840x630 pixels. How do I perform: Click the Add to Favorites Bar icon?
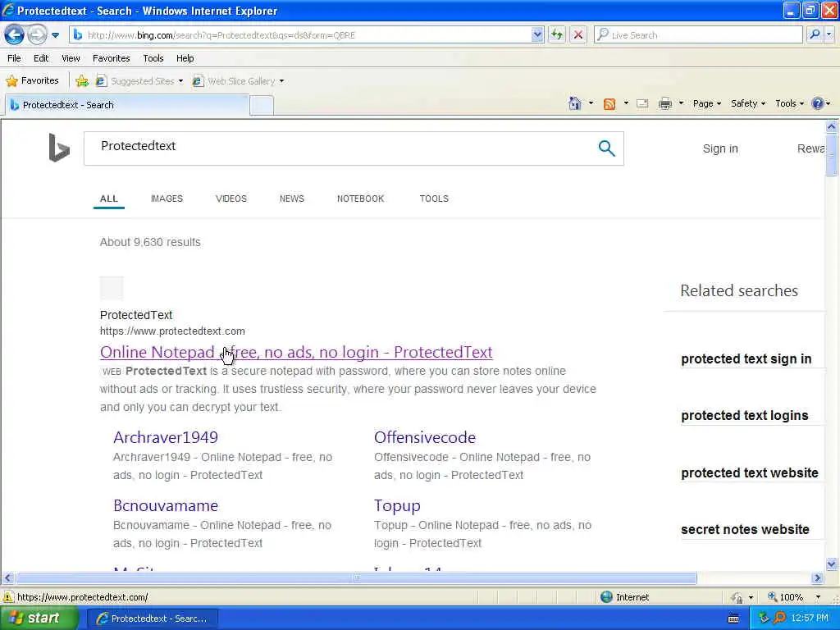coord(82,81)
